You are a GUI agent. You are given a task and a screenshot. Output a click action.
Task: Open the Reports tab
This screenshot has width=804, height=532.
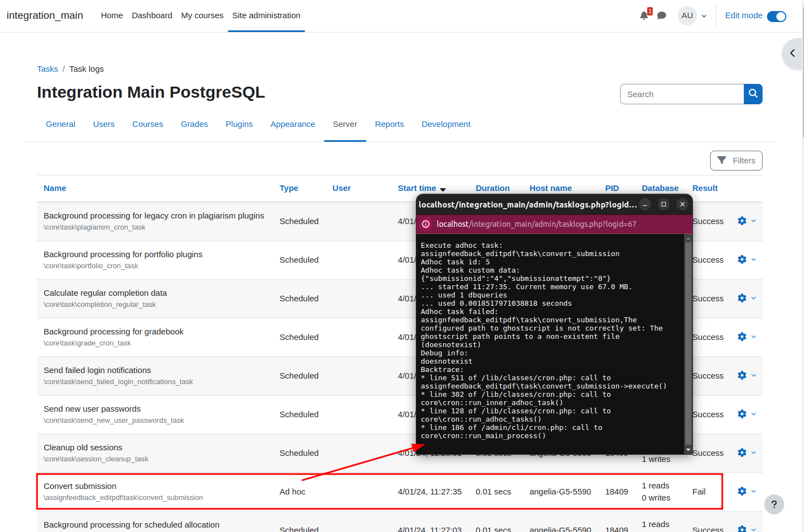(x=389, y=124)
